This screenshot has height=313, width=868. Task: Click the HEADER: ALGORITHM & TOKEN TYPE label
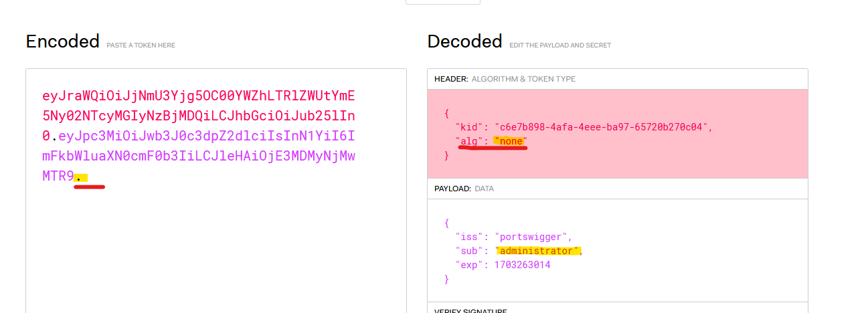[505, 79]
